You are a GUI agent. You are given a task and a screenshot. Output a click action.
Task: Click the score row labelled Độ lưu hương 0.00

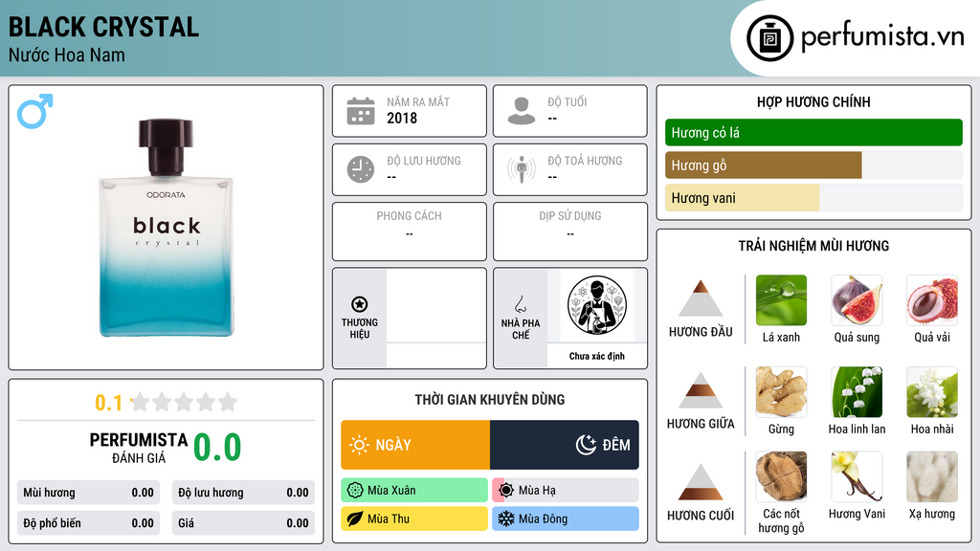click(x=243, y=493)
